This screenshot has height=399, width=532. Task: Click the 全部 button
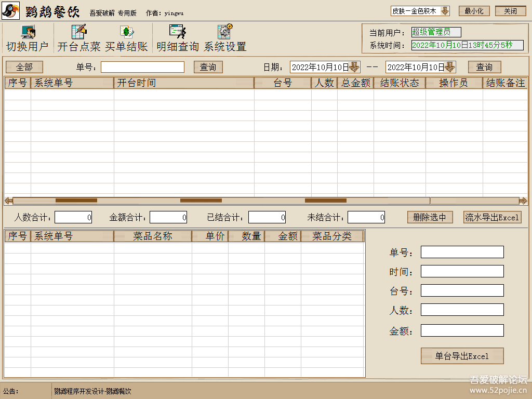click(x=24, y=67)
